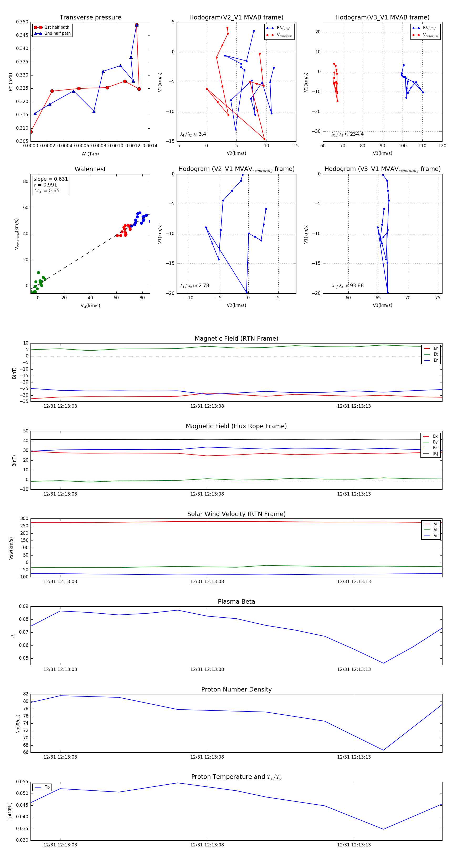473x868 pixels.
Task: Select the 'Bt' legend entry
Action: click(x=431, y=354)
